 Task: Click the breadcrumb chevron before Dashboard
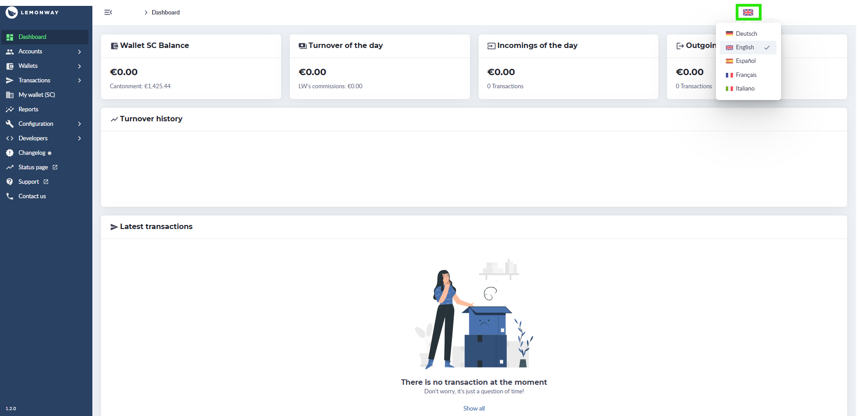tap(146, 13)
